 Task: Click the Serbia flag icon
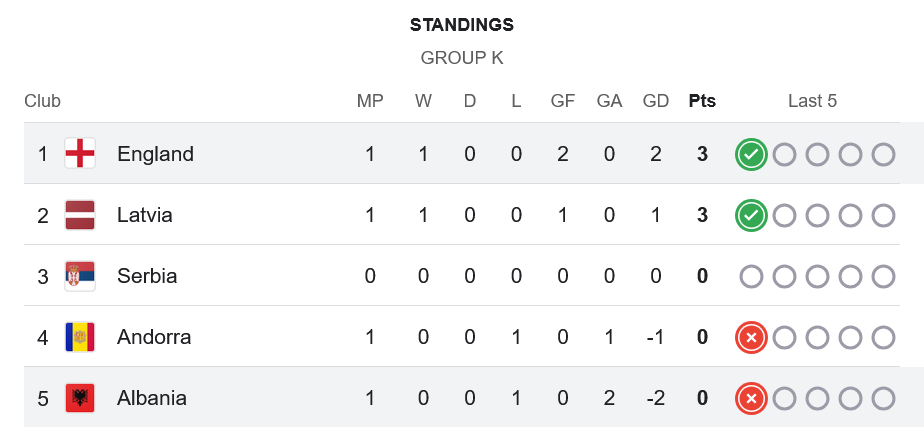80,276
